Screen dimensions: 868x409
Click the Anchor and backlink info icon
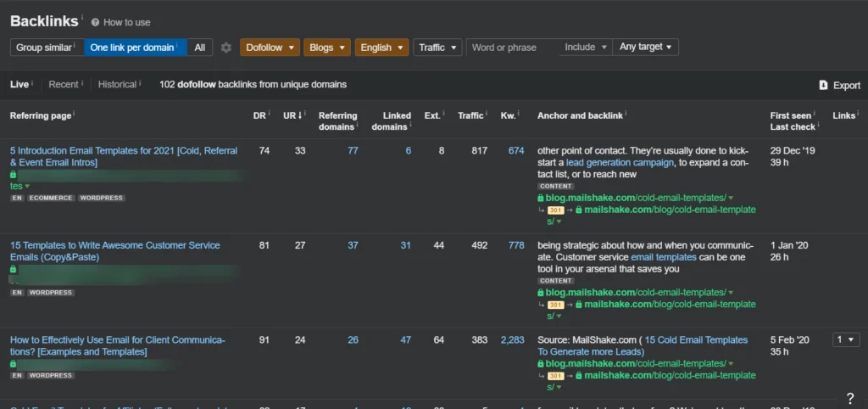[627, 114]
